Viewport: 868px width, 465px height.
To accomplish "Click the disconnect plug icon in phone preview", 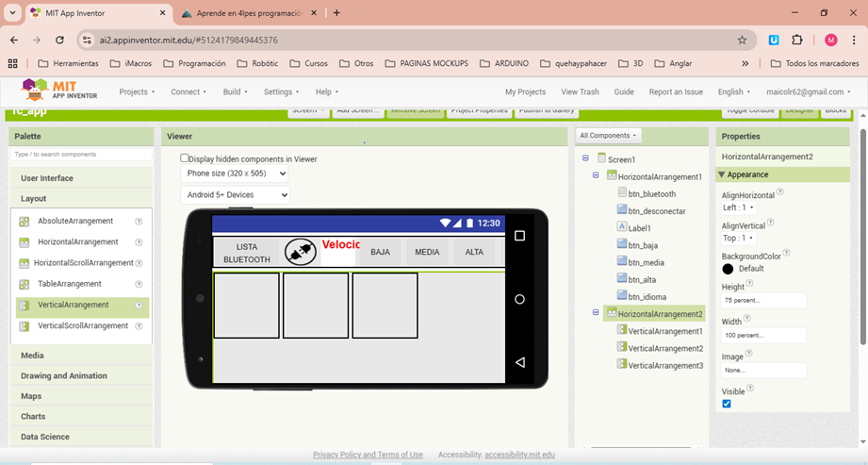I will 300,252.
